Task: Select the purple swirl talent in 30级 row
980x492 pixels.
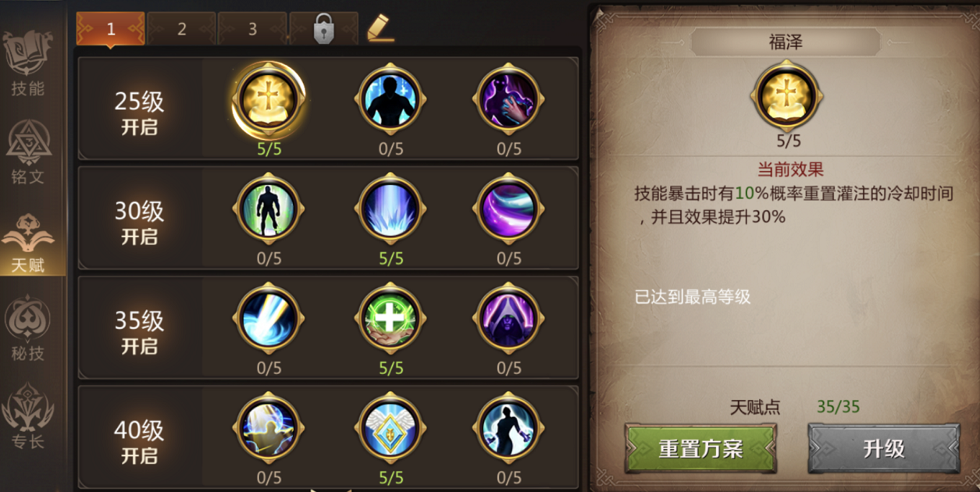Action: (508, 209)
